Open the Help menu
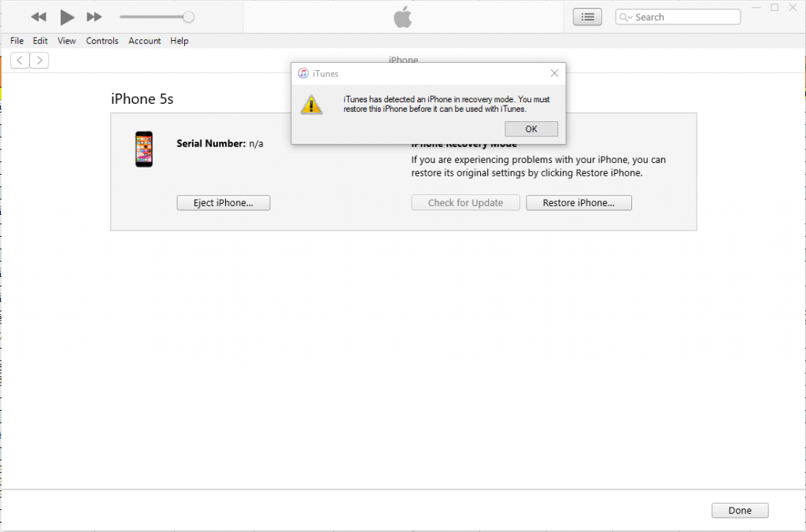 point(179,41)
